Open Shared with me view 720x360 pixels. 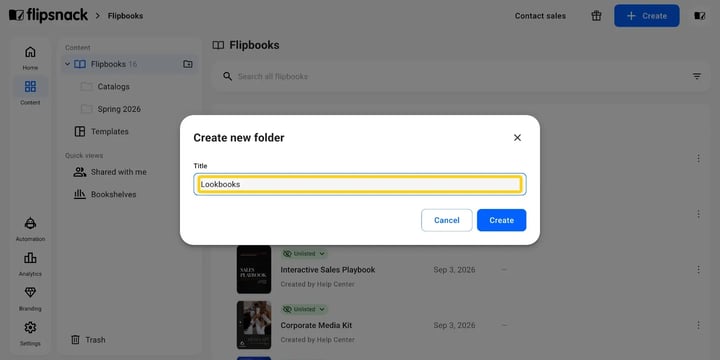tap(110, 172)
